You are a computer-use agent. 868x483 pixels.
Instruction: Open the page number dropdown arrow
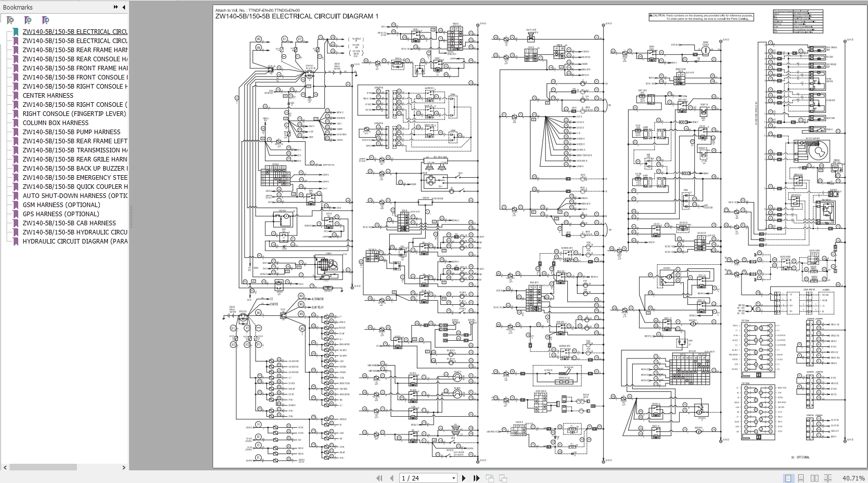(x=453, y=478)
